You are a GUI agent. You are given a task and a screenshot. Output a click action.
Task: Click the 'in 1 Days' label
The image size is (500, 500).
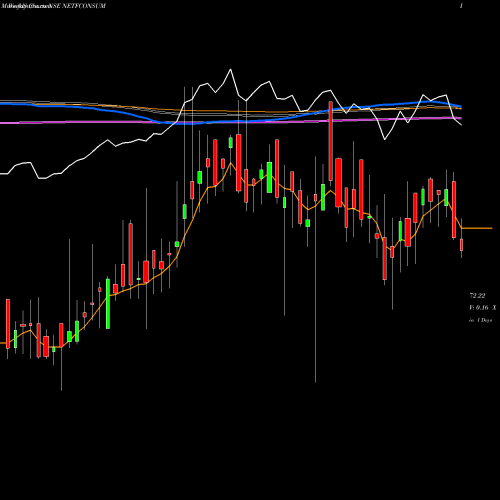click(x=480, y=320)
